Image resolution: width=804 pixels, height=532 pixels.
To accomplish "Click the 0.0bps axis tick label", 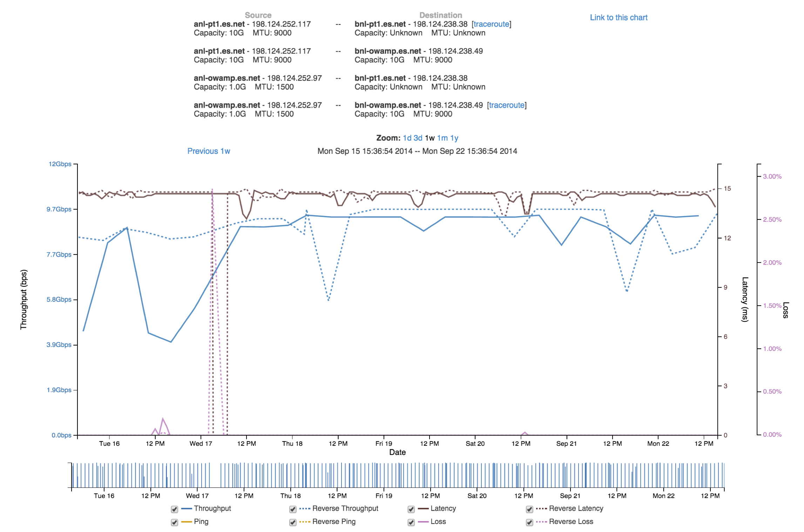I will [x=61, y=435].
